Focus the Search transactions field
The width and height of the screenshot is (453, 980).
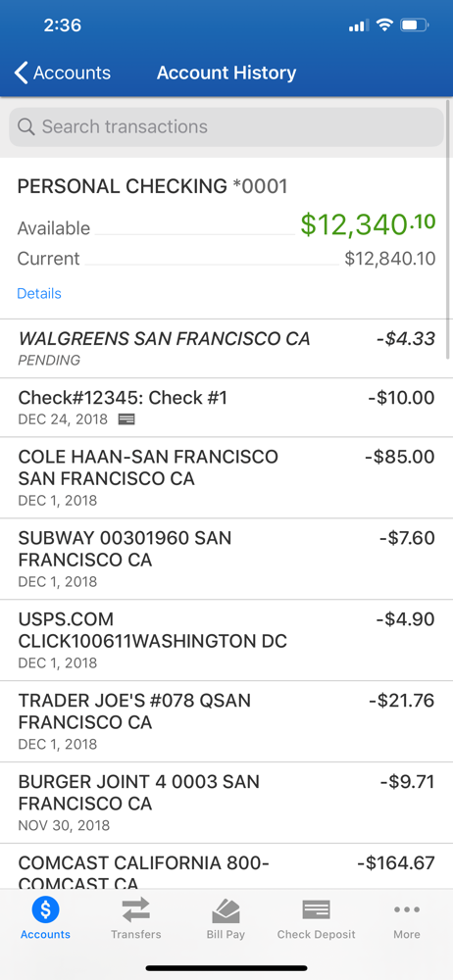tap(226, 126)
